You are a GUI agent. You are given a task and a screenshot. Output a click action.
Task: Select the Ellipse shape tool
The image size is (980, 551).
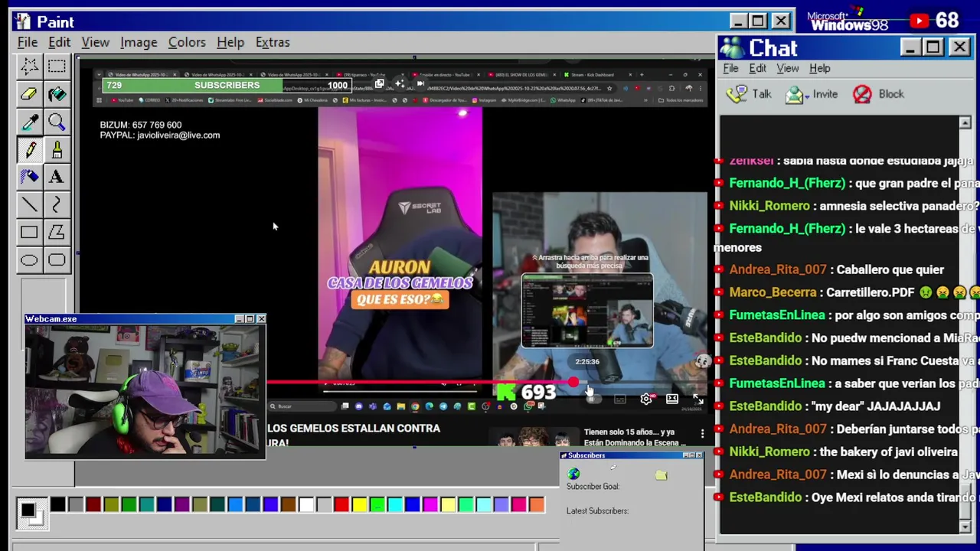click(x=29, y=259)
